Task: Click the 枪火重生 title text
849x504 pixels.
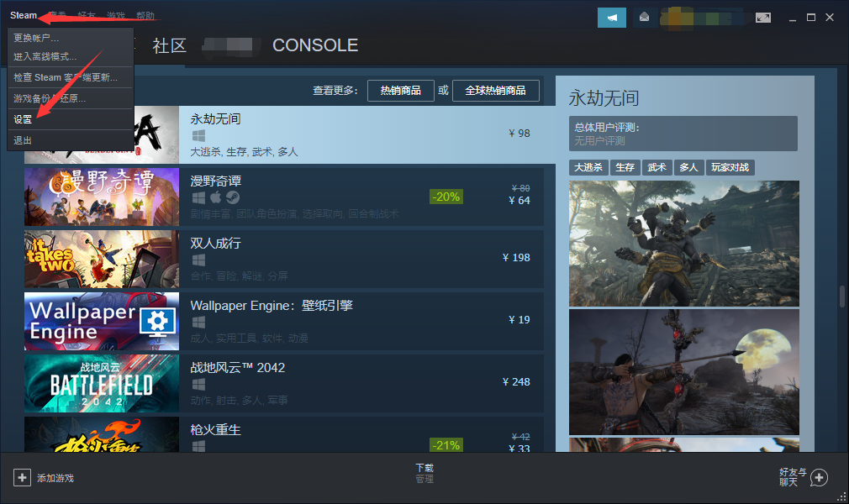Action: [x=215, y=430]
